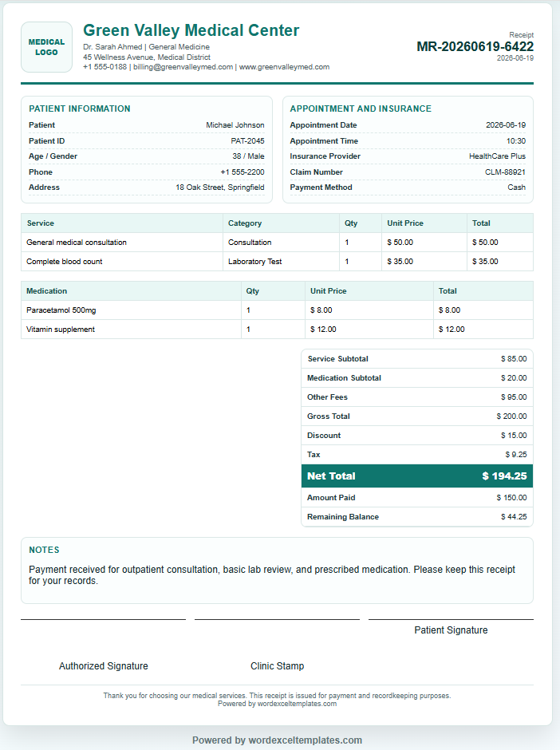Click the Appointment and Insurance heading
The image size is (560, 750).
click(x=361, y=109)
